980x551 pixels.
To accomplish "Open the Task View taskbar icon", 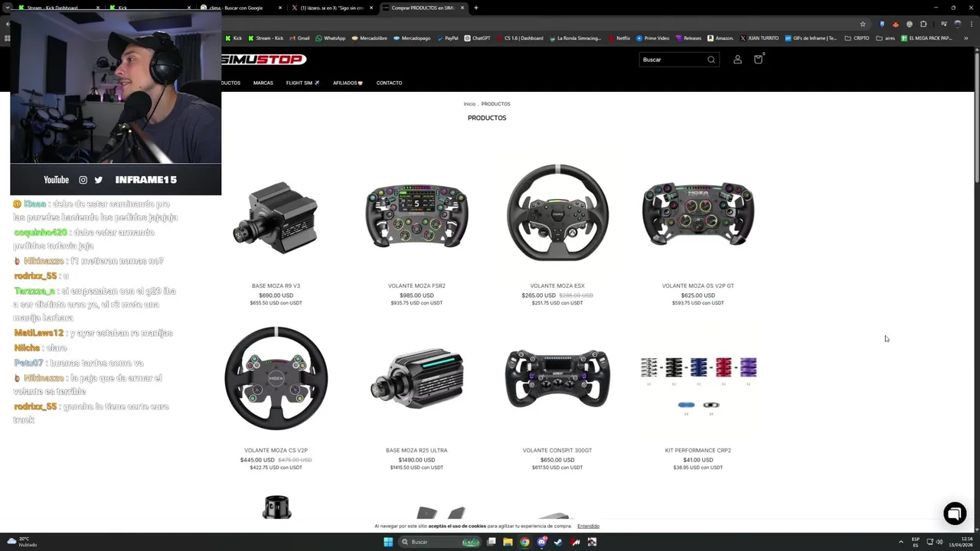I will (x=491, y=542).
